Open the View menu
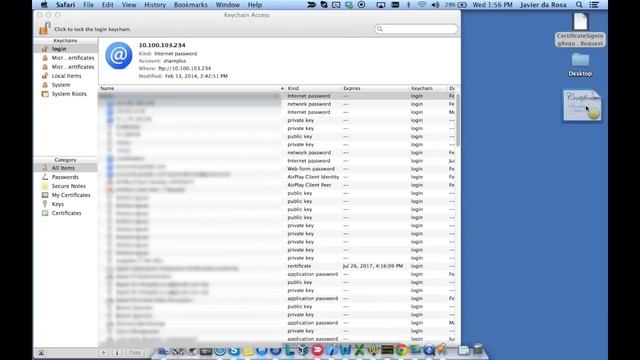Screen dimensions: 640x360 (129, 5)
